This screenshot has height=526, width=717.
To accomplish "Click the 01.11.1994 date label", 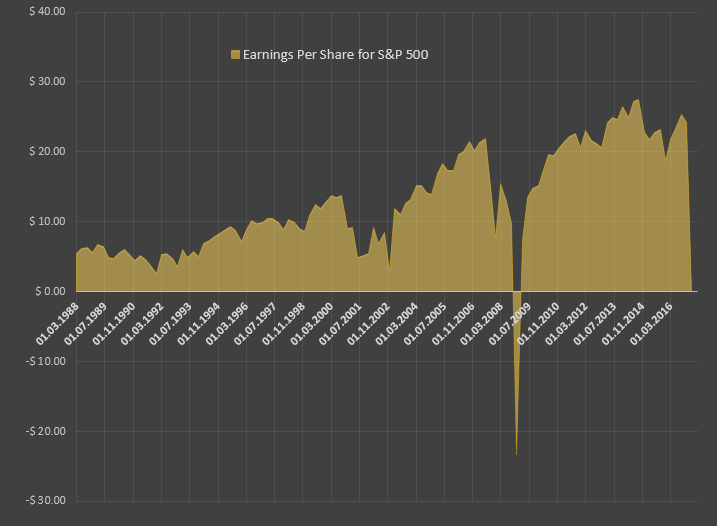I will click(199, 323).
